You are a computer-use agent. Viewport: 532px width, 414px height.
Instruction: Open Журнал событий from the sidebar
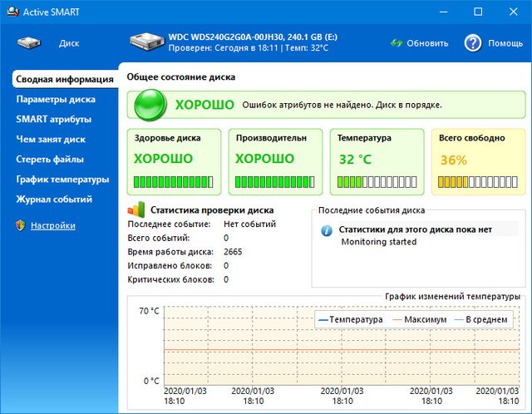click(54, 200)
